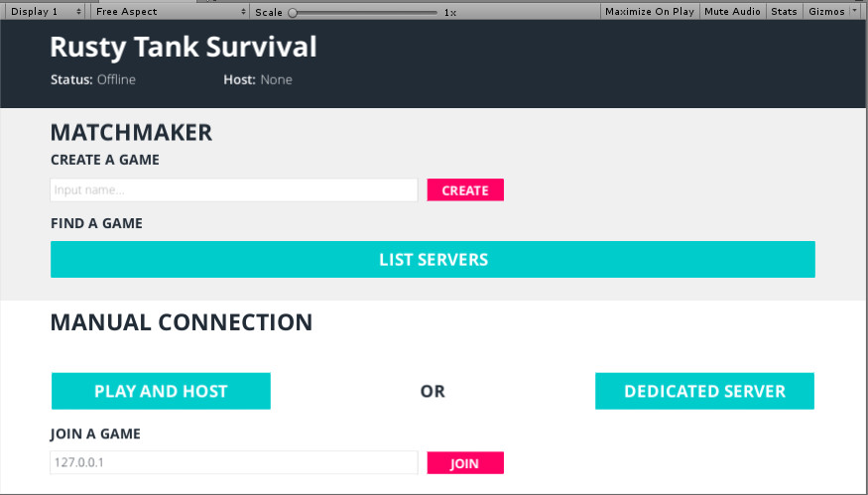This screenshot has height=495, width=868.
Task: Click the Status: Offline label
Action: (x=93, y=79)
